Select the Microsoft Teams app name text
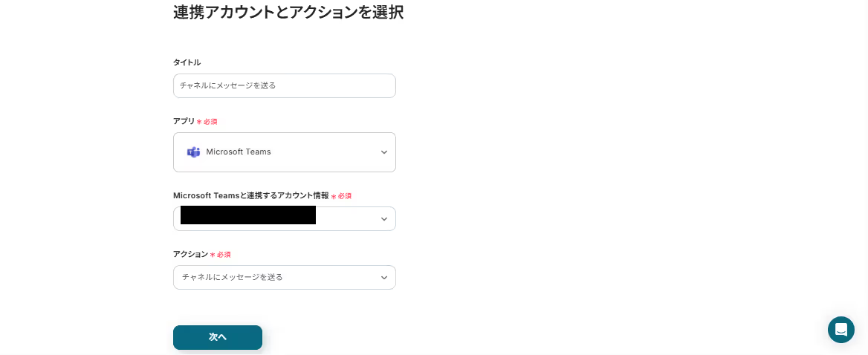Viewport: 868px width, 355px height. coord(239,152)
